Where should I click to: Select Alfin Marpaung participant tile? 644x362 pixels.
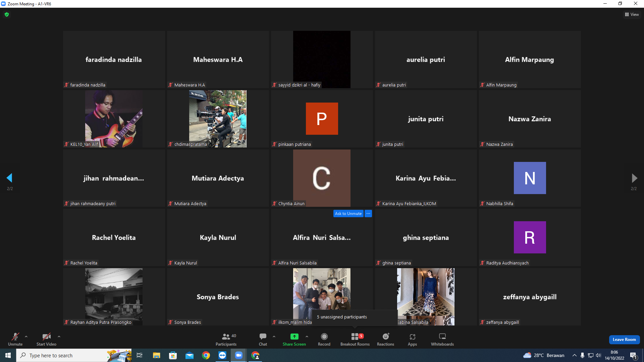[530, 59]
